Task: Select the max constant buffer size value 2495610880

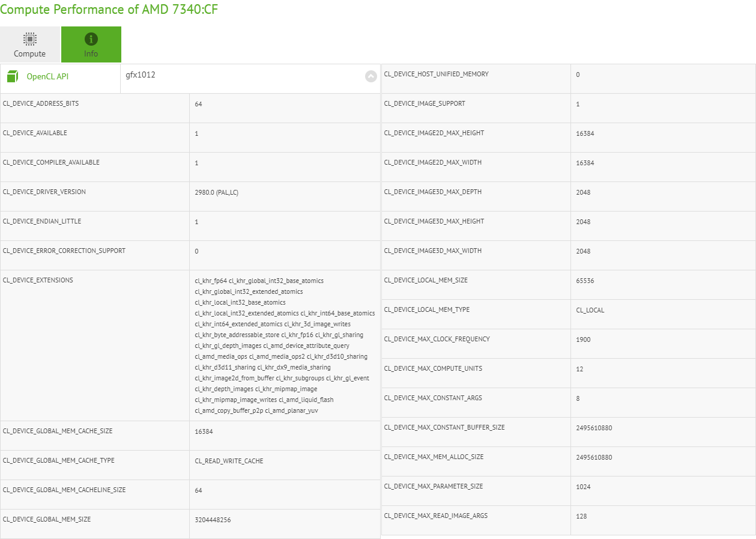Action: point(594,428)
